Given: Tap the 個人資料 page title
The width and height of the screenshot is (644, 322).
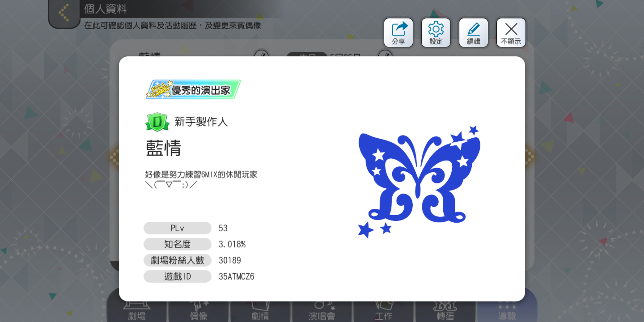Looking at the screenshot, I should coord(105,9).
